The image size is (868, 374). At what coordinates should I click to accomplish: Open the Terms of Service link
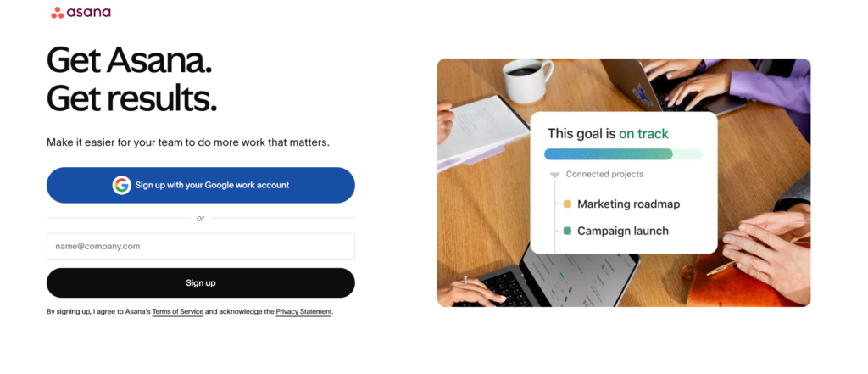pos(178,312)
